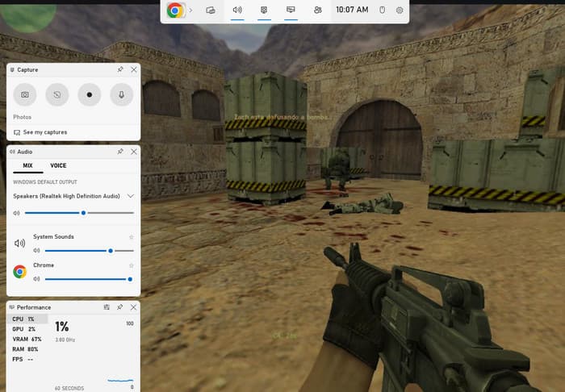Open Game Bar settings gear
The image size is (565, 392).
tap(400, 10)
